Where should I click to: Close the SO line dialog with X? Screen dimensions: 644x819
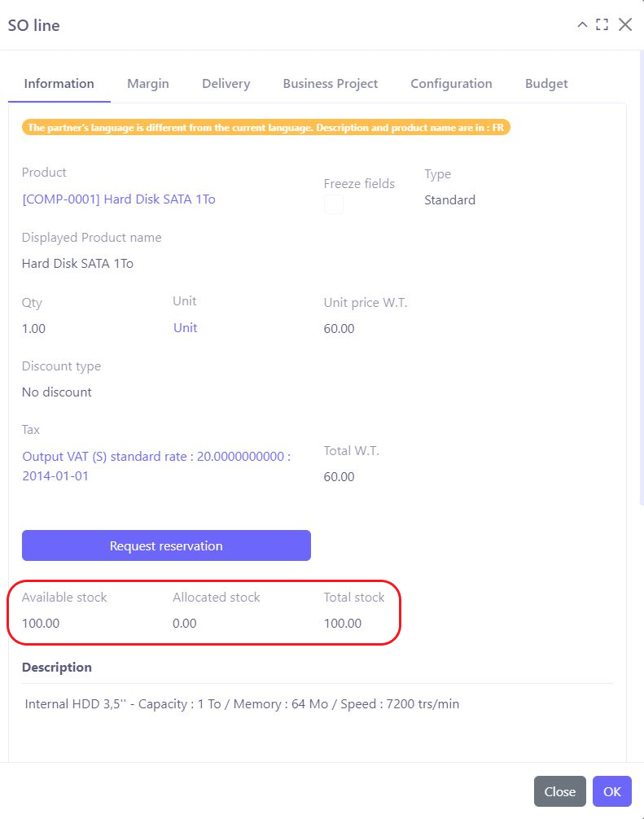[x=625, y=24]
